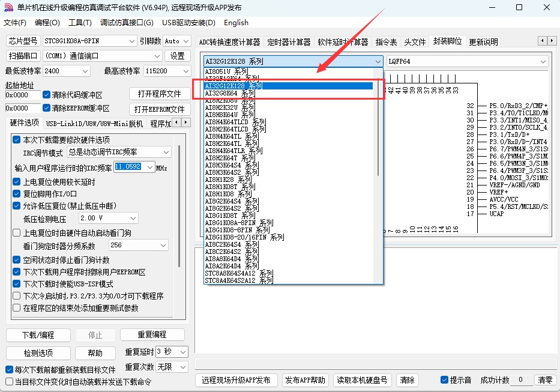Image resolution: width=560 pixels, height=392 pixels.
Task: Open the IRC调节模式 dropdown
Action: [x=119, y=152]
